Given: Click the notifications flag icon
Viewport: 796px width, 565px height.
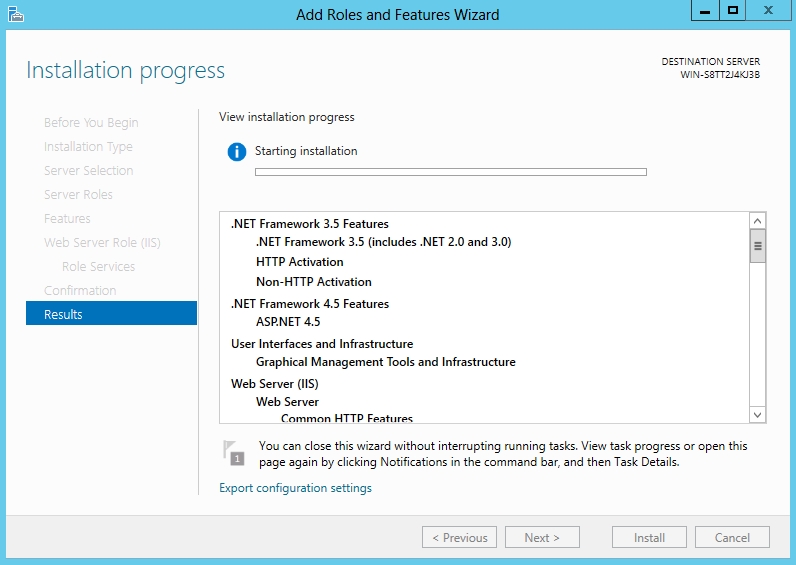Looking at the screenshot, I should point(233,452).
